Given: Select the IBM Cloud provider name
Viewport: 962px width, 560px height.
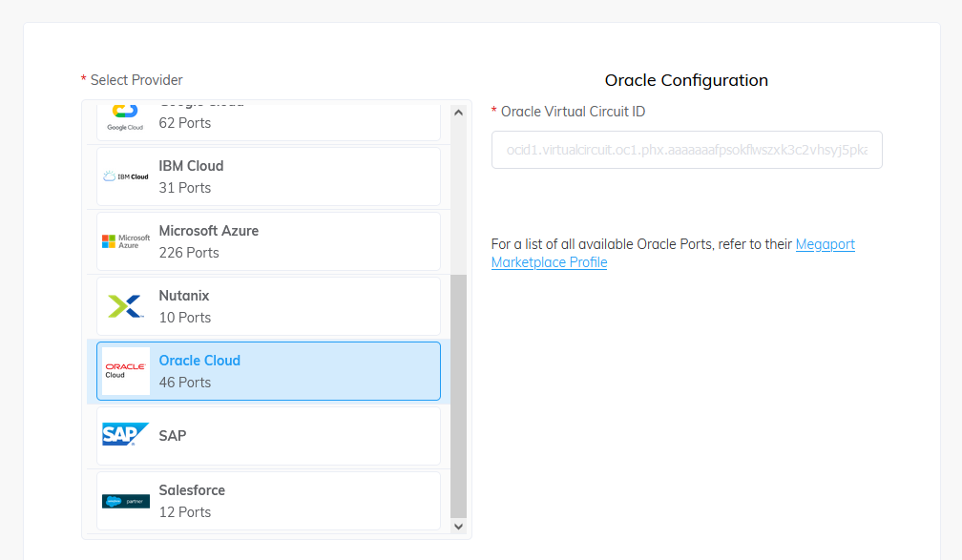Looking at the screenshot, I should (x=191, y=166).
